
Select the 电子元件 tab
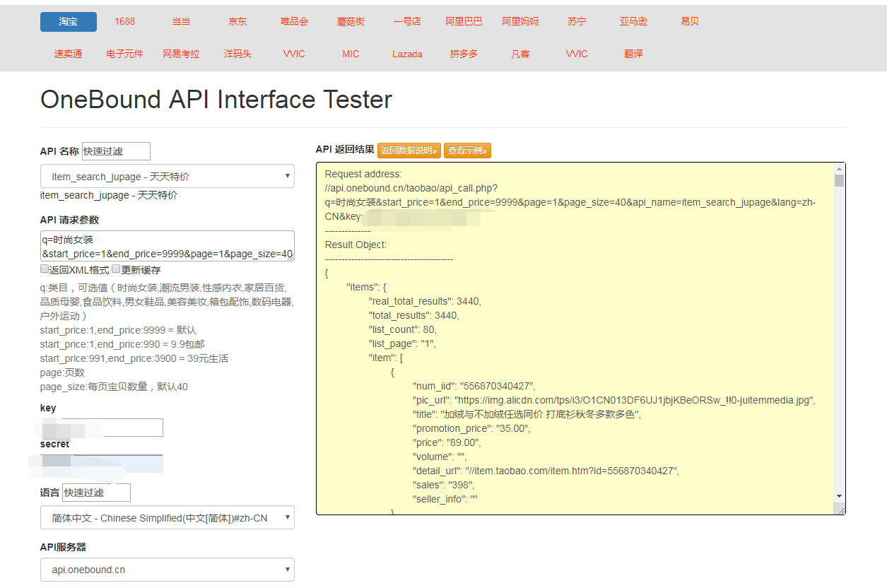125,54
